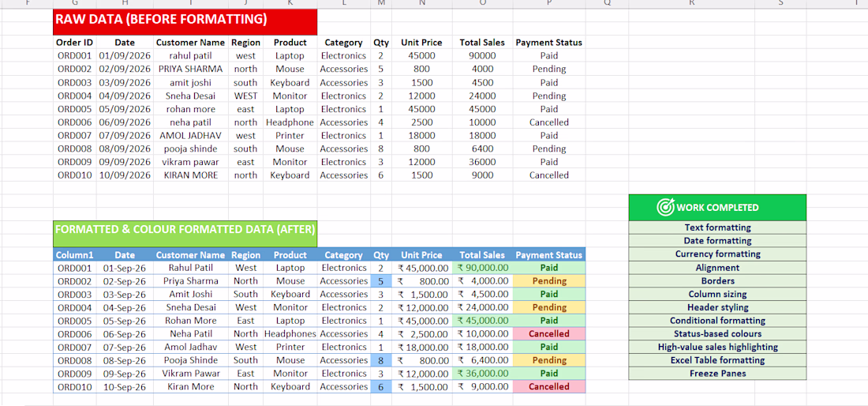Image resolution: width=868 pixels, height=406 pixels.
Task: Click the 'Headphone' product in raw table
Action: (x=290, y=122)
